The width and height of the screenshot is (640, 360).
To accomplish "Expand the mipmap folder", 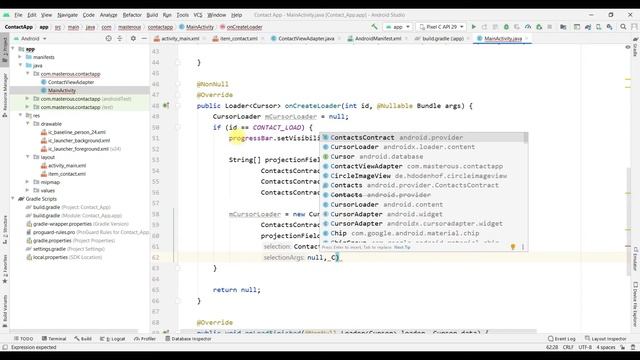I will (x=27, y=182).
